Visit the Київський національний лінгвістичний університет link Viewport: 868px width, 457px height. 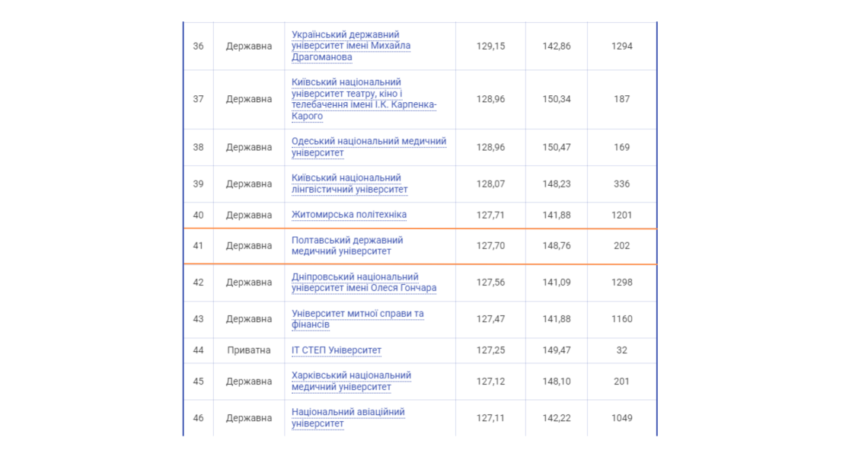click(349, 184)
